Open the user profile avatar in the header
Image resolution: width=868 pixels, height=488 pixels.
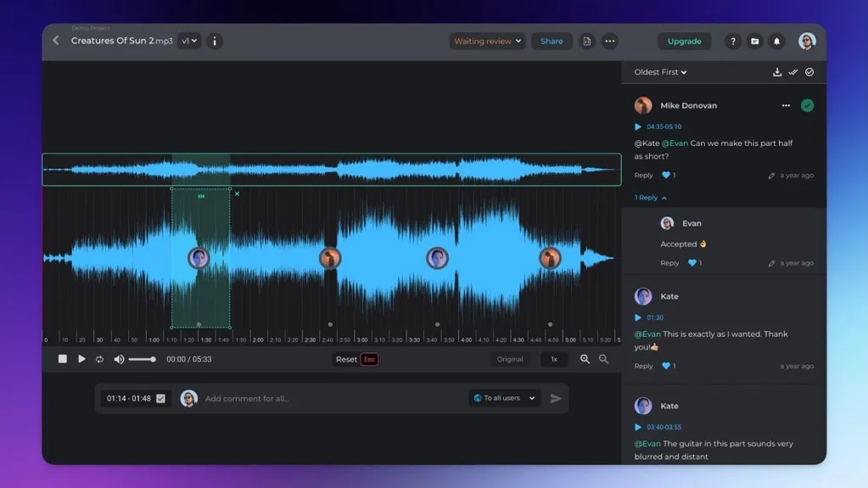pyautogui.click(x=807, y=41)
